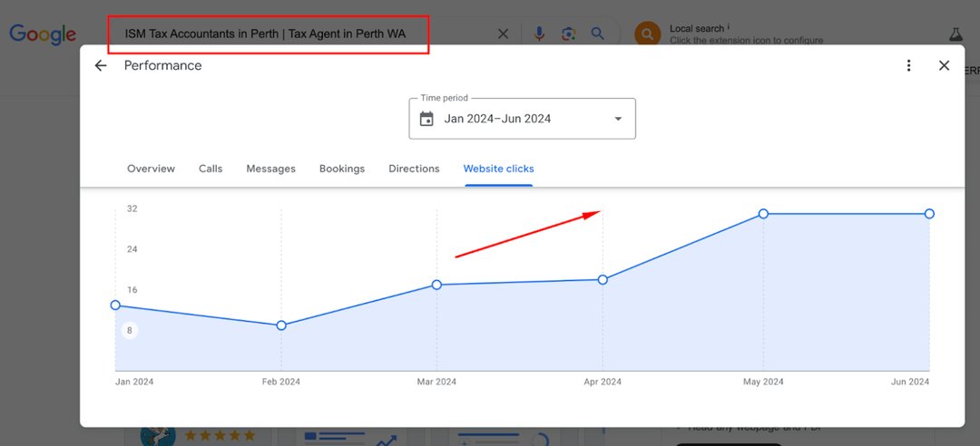The width and height of the screenshot is (980, 446).
Task: Select the Mar 2024 data point
Action: tap(436, 285)
